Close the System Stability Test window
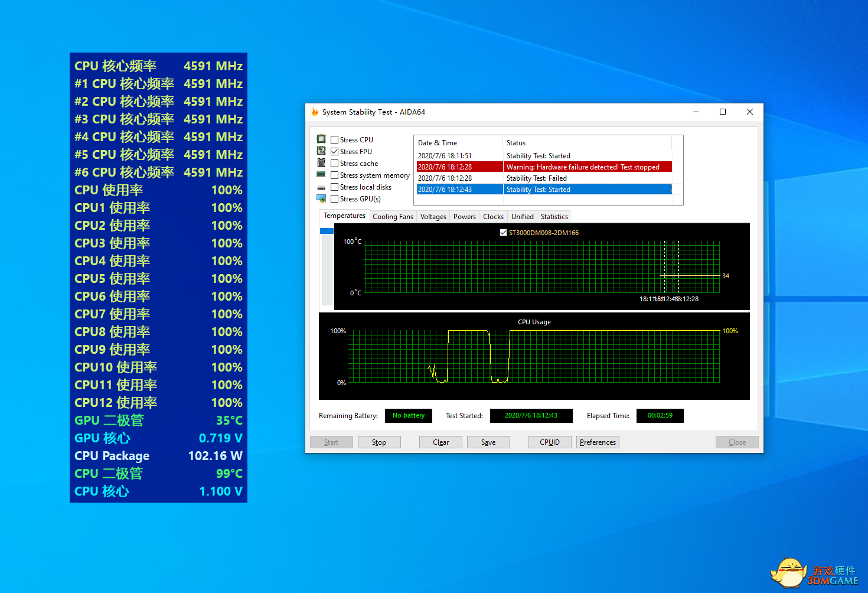 click(750, 112)
